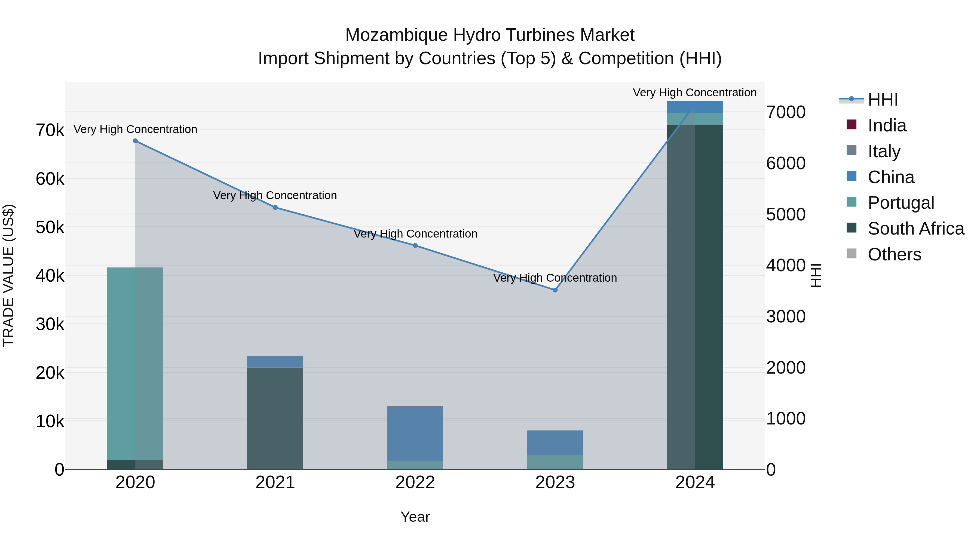Select the South Africa segment in 2020 bar

pyautogui.click(x=136, y=465)
